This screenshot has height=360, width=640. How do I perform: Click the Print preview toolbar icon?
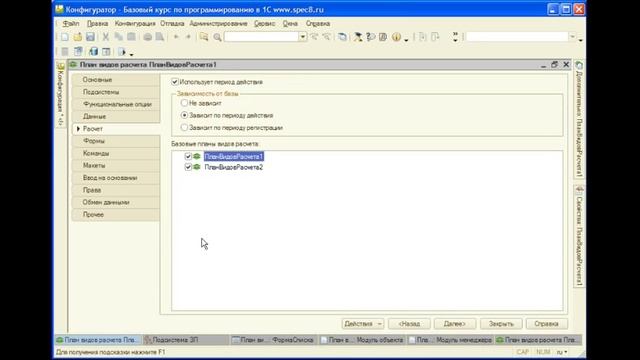160,37
